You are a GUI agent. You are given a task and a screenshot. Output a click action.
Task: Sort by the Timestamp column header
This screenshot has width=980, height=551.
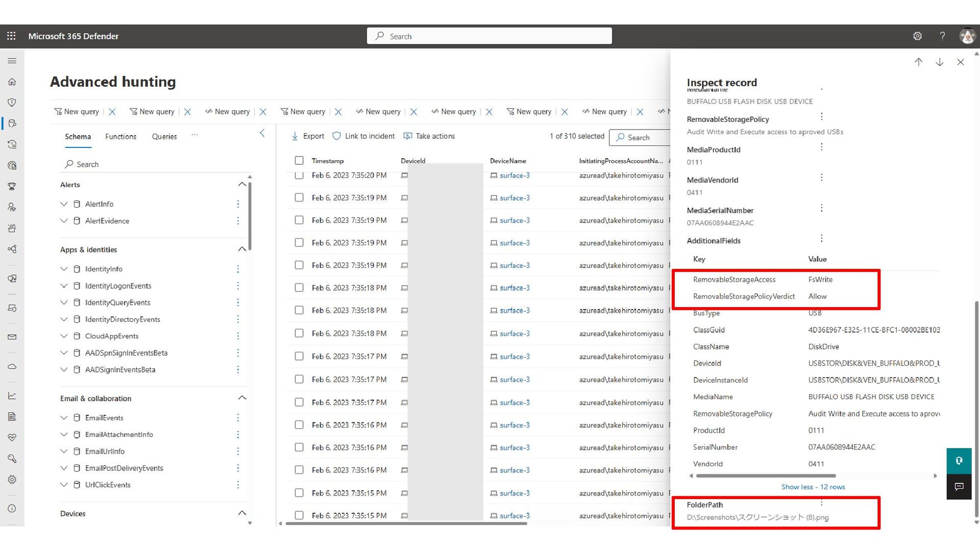[x=328, y=161]
